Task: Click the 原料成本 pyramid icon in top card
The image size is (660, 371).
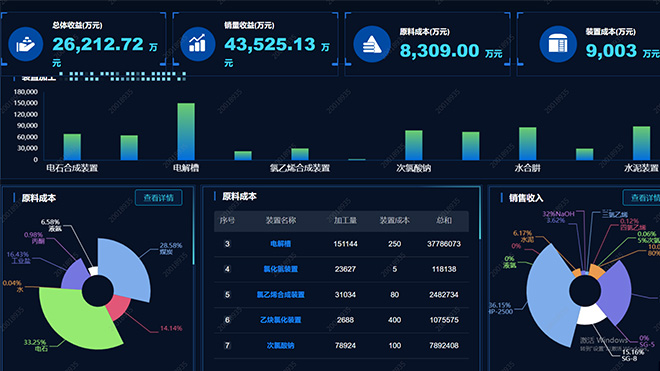Action: 372,44
